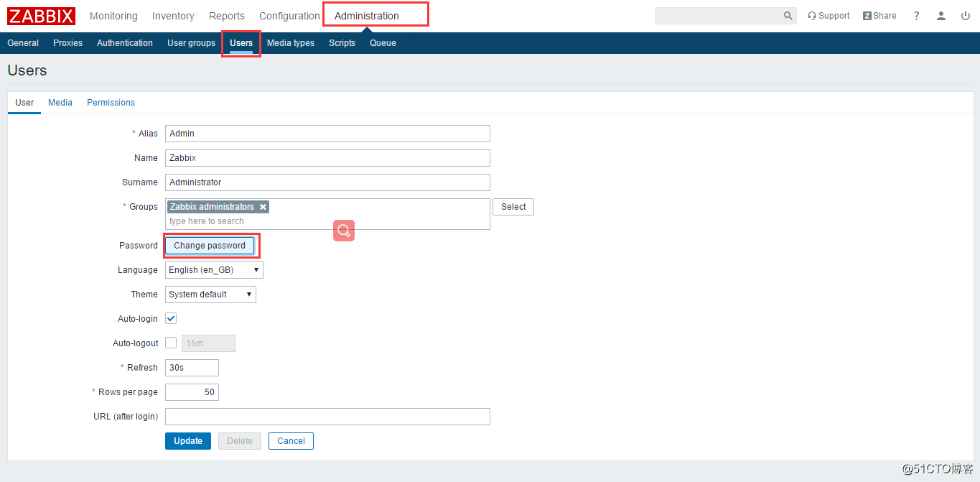
Task: Open the Monitoring menu
Action: pyautogui.click(x=113, y=15)
